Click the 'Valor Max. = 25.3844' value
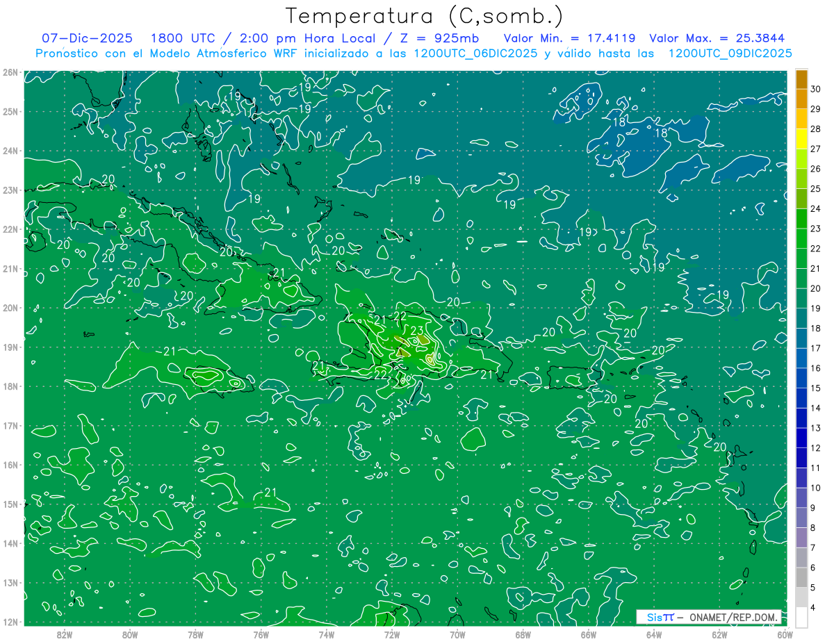Screen dimensions: 834x644 [x=717, y=38]
